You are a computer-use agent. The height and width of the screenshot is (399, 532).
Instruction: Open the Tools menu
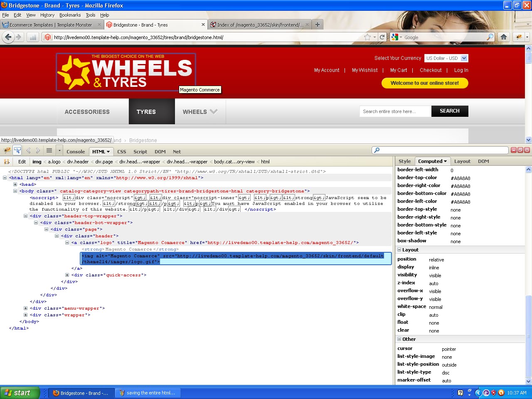pos(91,15)
